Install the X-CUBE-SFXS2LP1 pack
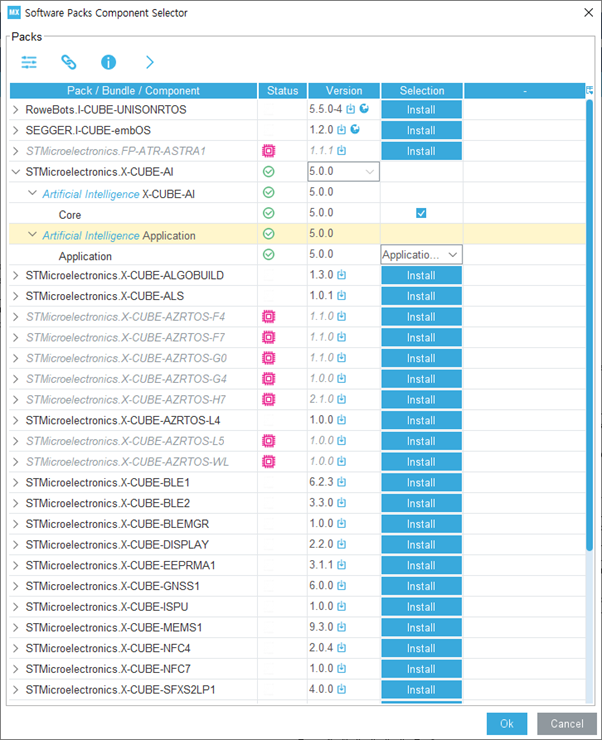The height and width of the screenshot is (740, 602). 421,690
